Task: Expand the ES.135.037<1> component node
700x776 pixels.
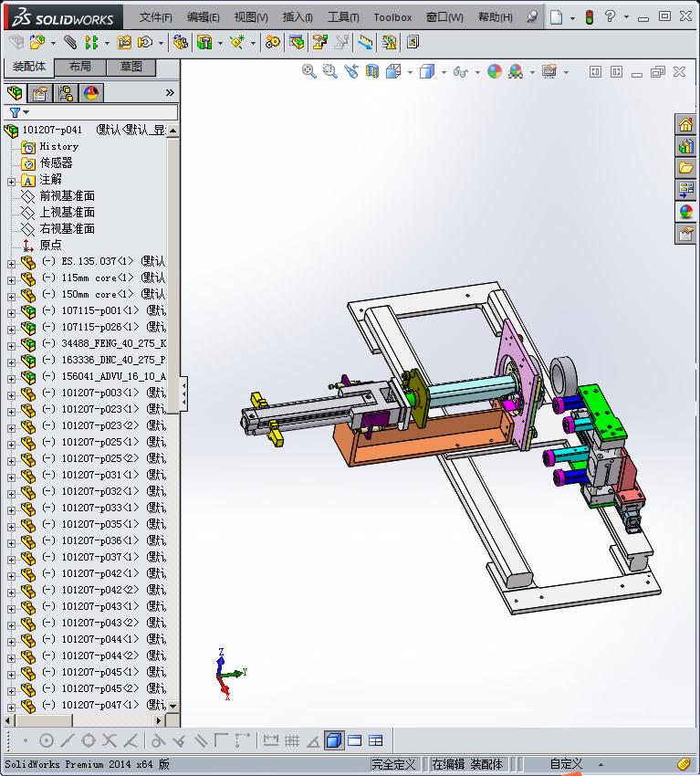Action: pos(11,264)
